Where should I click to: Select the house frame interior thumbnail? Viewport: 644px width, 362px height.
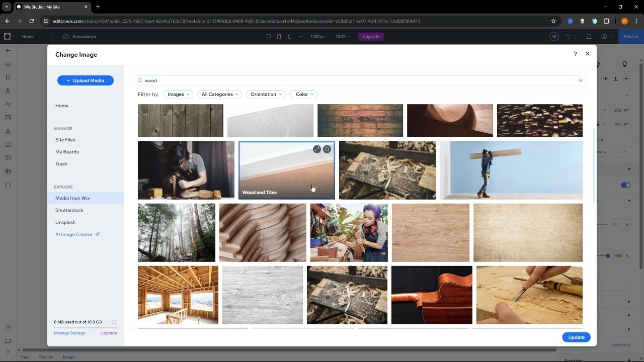pos(178,295)
